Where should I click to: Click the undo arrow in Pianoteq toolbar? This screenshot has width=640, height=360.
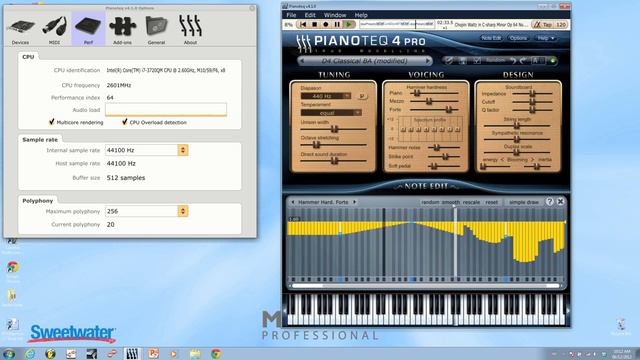pos(513,61)
